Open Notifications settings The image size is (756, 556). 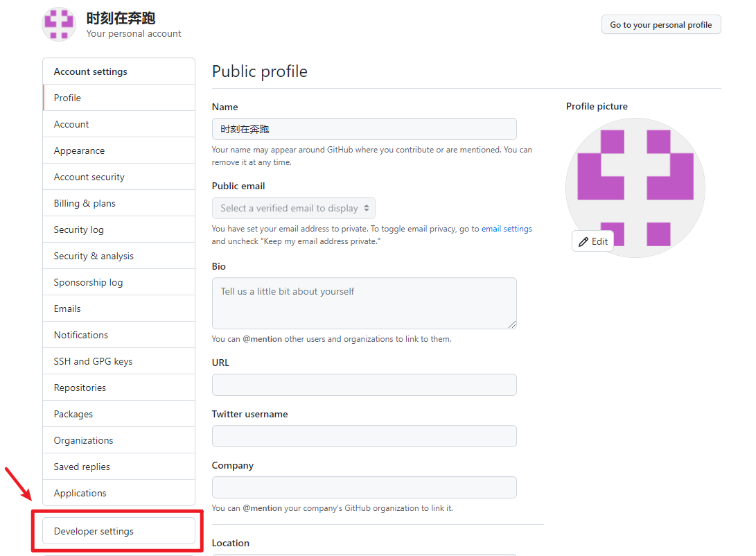click(118, 335)
